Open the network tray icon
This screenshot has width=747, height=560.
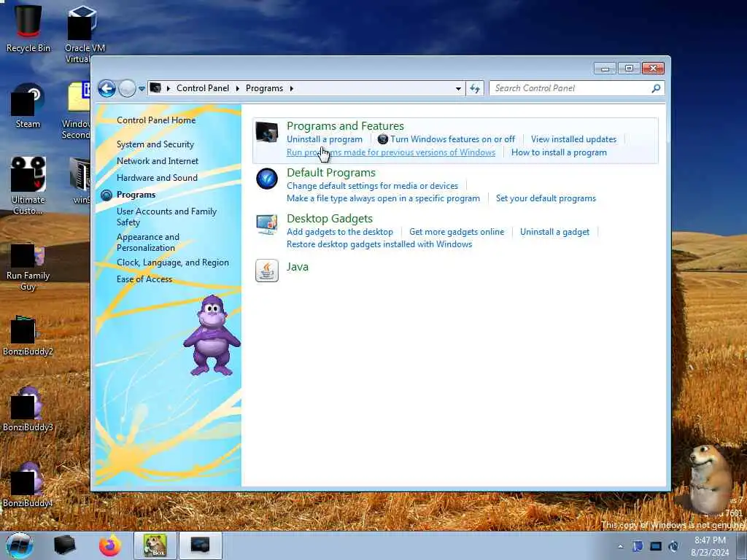pos(656,546)
